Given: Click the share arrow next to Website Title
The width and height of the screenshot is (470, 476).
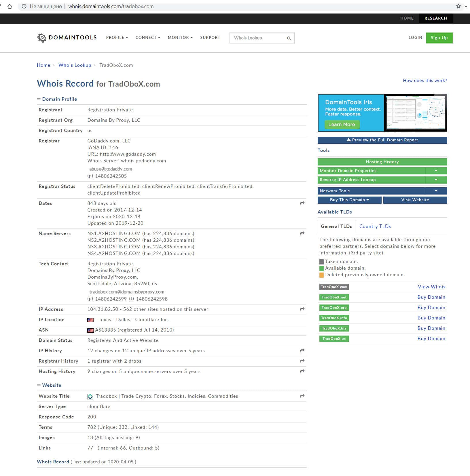Looking at the screenshot, I should click(x=302, y=396).
